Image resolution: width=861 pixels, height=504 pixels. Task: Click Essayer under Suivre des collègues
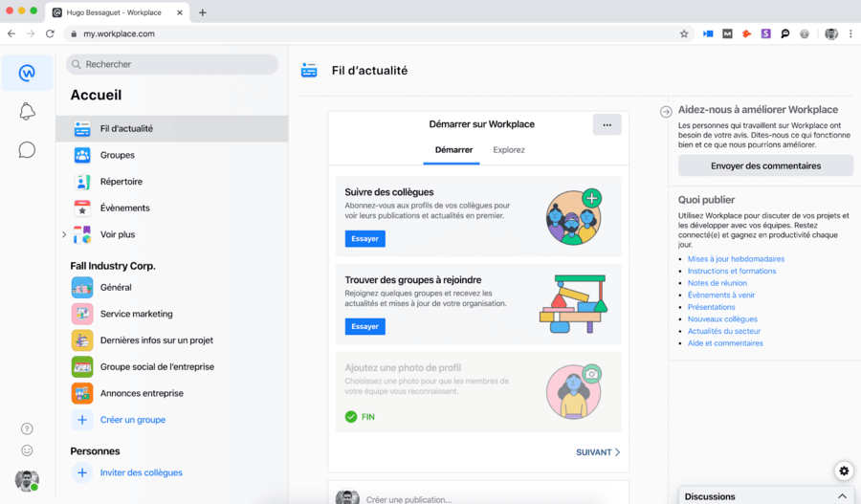(364, 239)
